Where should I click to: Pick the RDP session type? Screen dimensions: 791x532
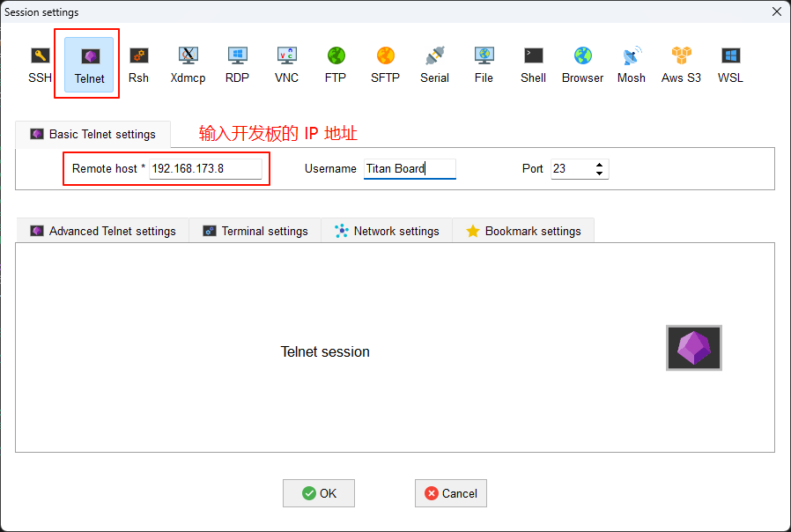click(x=237, y=64)
